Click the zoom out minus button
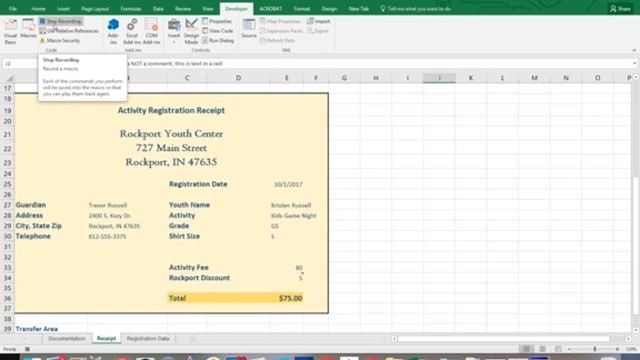The width and height of the screenshot is (640, 360). pos(569,349)
